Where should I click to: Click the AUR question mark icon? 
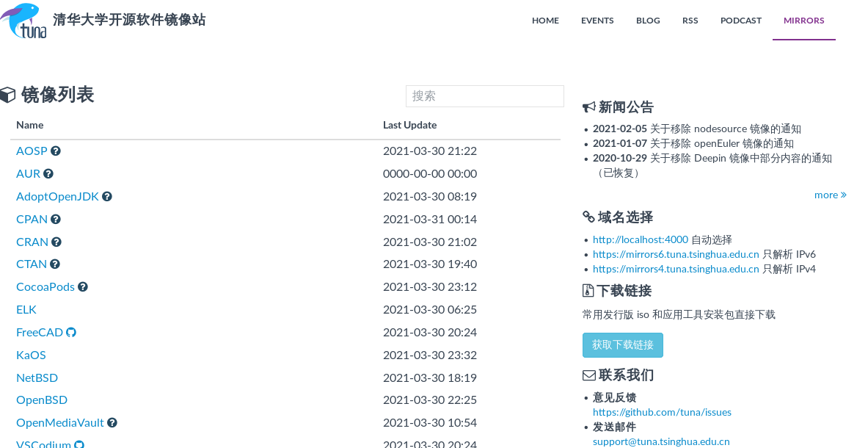tap(50, 173)
